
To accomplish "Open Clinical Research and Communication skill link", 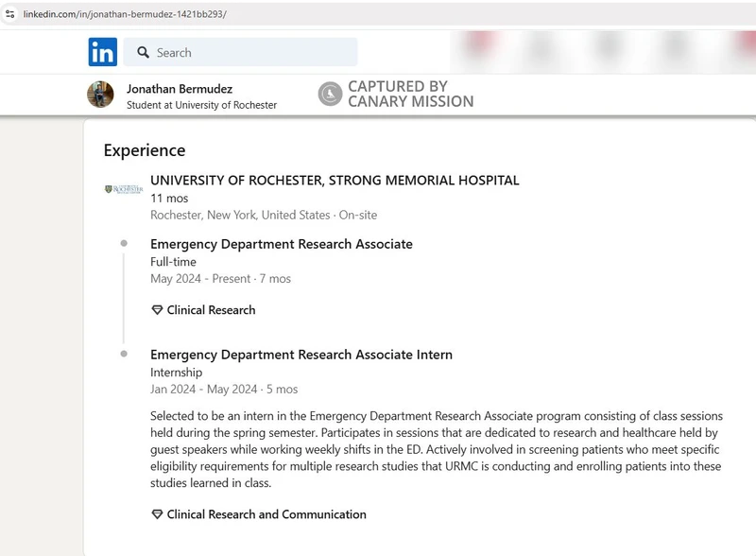I will (x=266, y=514).
